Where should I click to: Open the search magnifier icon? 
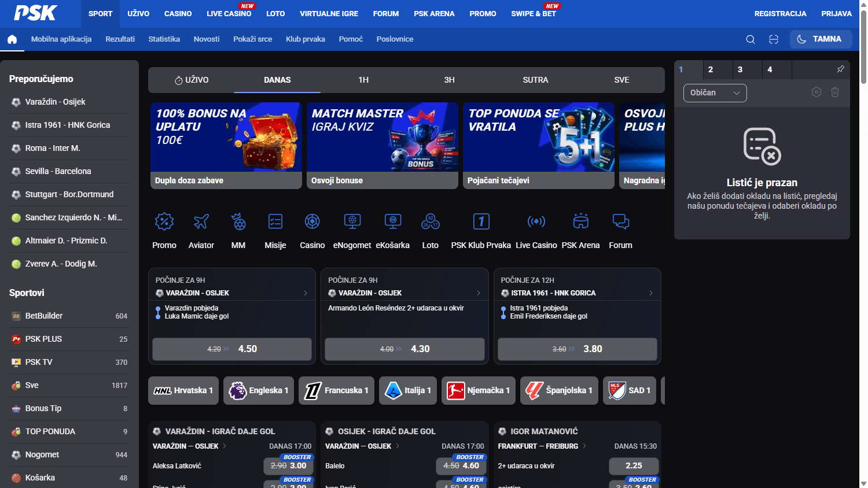pos(751,39)
